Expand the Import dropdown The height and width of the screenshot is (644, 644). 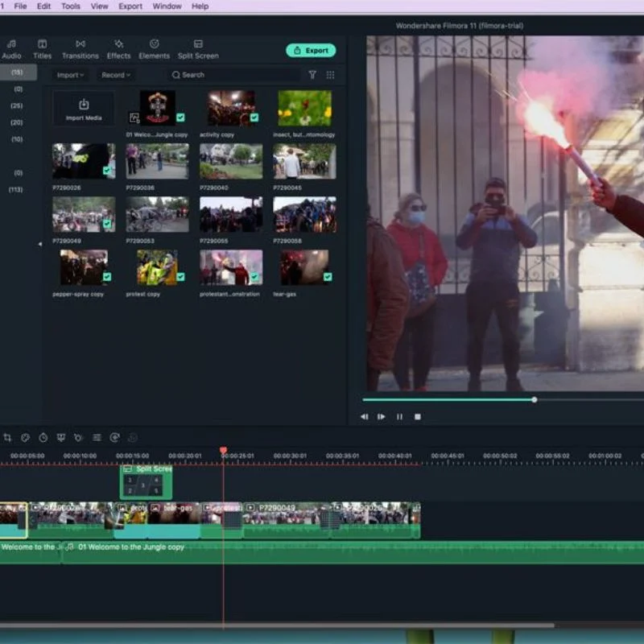point(70,75)
